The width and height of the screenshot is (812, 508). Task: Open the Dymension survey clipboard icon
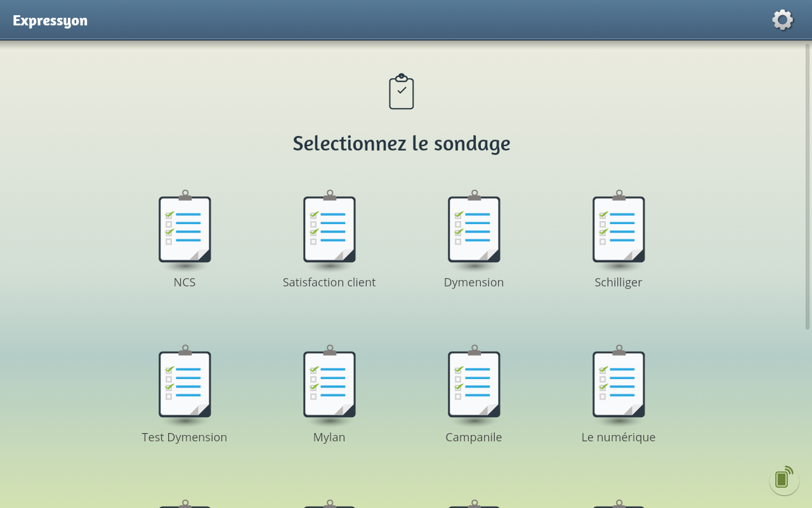pos(474,229)
